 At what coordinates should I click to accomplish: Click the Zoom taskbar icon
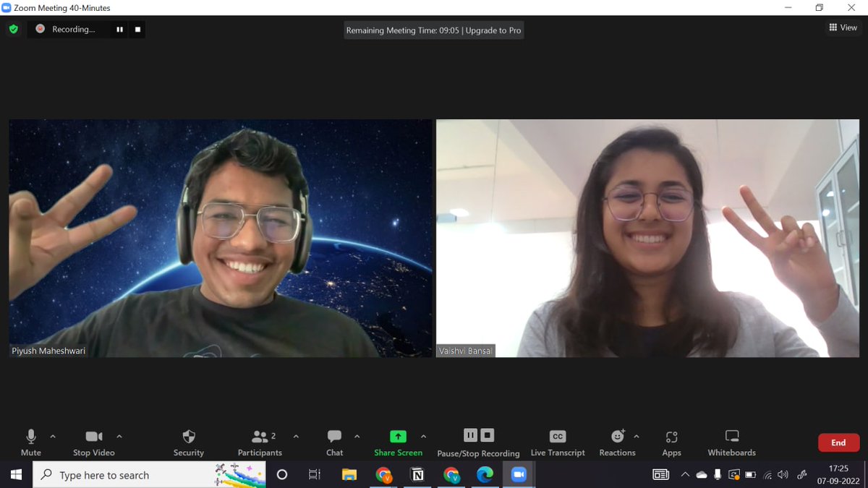(x=519, y=475)
